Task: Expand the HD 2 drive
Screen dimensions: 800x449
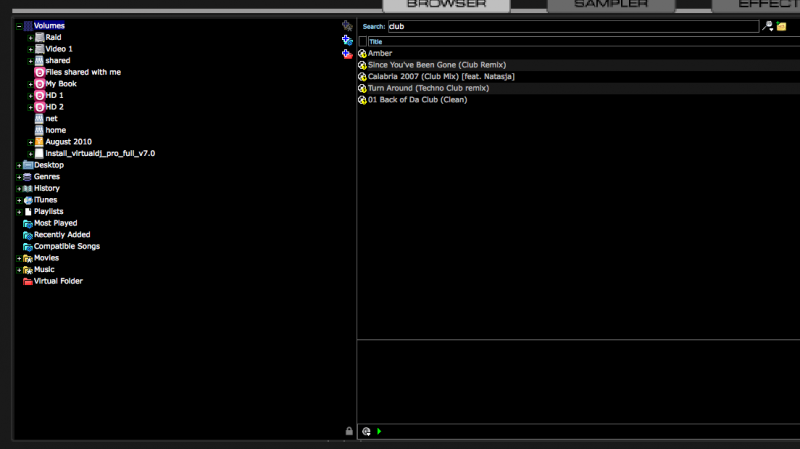Action: click(x=31, y=108)
